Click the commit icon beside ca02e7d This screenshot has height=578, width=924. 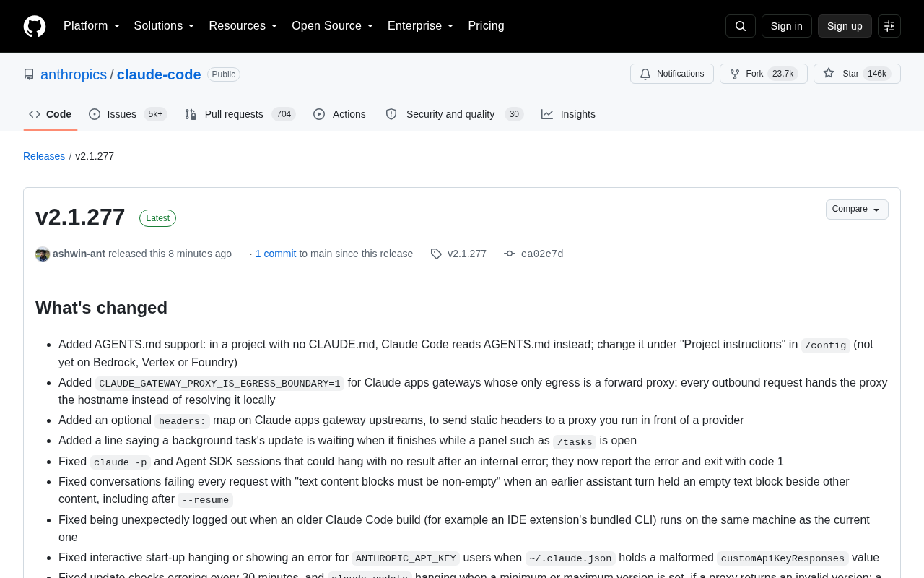click(x=510, y=254)
